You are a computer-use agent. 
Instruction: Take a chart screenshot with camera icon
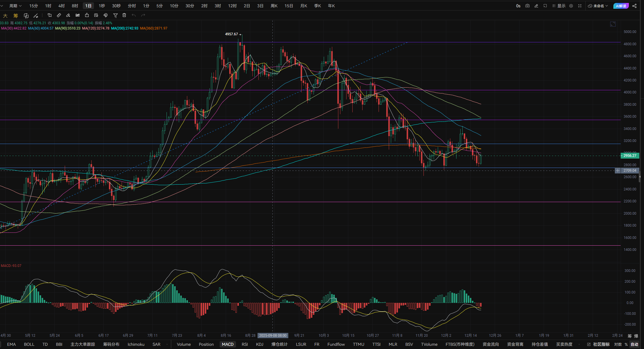pos(527,6)
